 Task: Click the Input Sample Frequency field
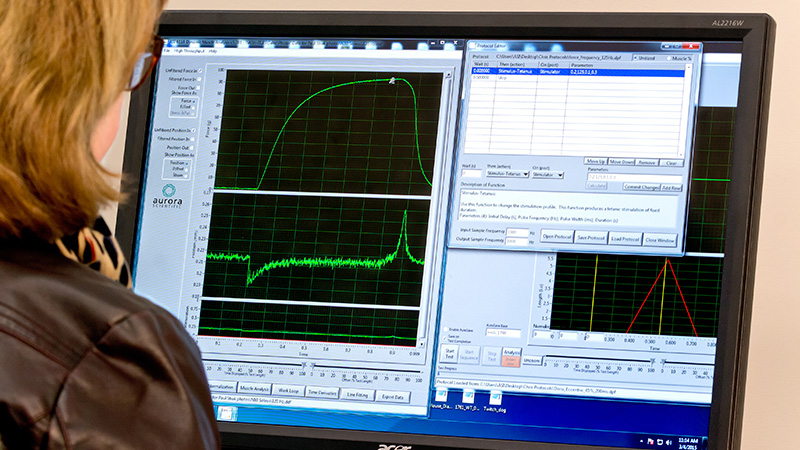[x=517, y=233]
